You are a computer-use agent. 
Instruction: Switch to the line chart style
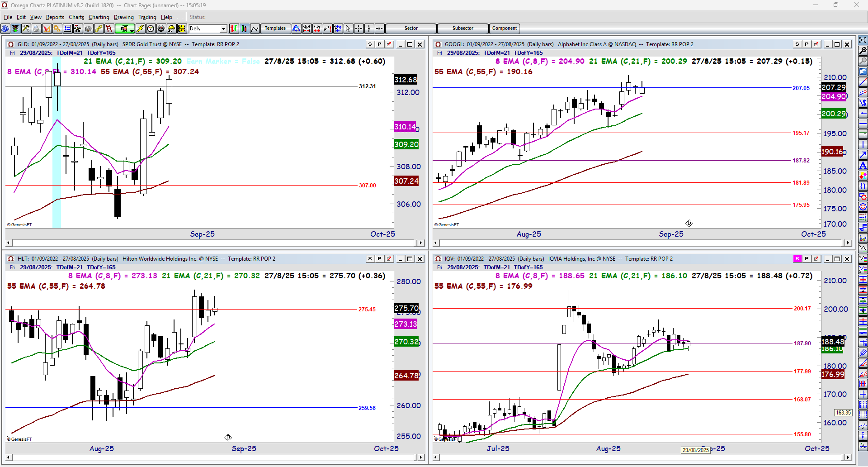pyautogui.click(x=255, y=29)
